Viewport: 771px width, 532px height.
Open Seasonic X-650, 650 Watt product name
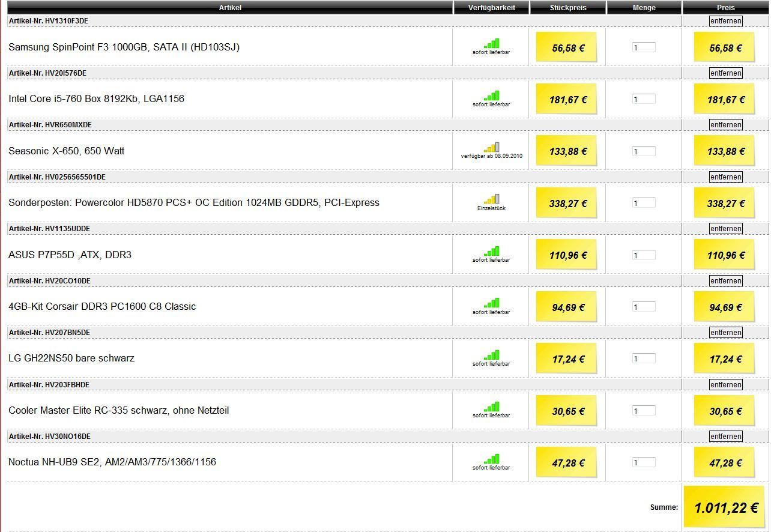tap(67, 151)
